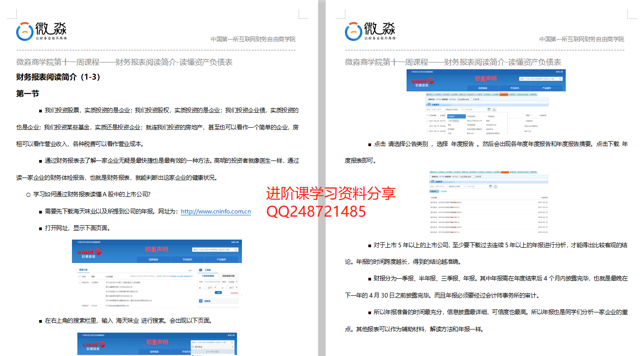This screenshot has width=644, height=356.
Task: Open the http://www.cninfo.com.cn hyperlink
Action: (216, 211)
